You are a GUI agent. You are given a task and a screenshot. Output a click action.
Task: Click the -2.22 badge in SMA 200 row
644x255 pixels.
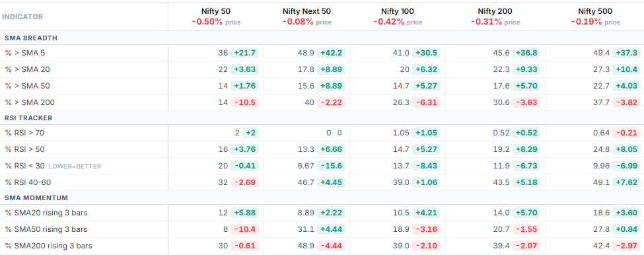332,102
